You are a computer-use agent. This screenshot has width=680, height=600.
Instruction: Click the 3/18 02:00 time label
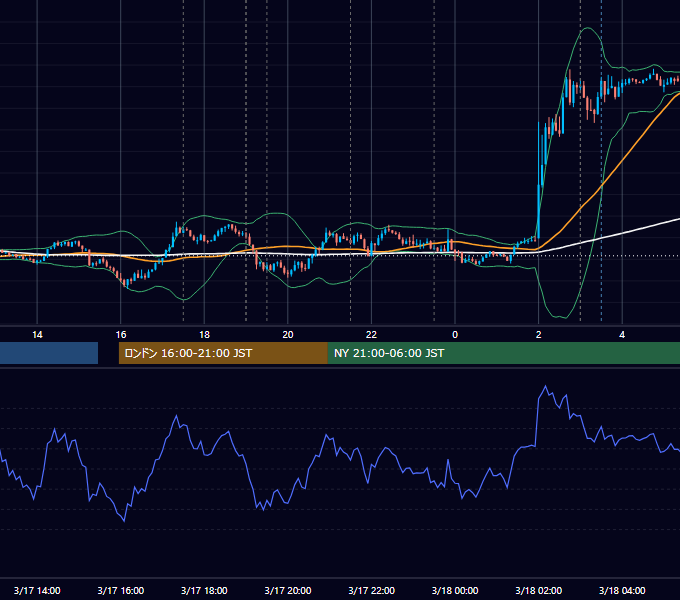point(539,590)
